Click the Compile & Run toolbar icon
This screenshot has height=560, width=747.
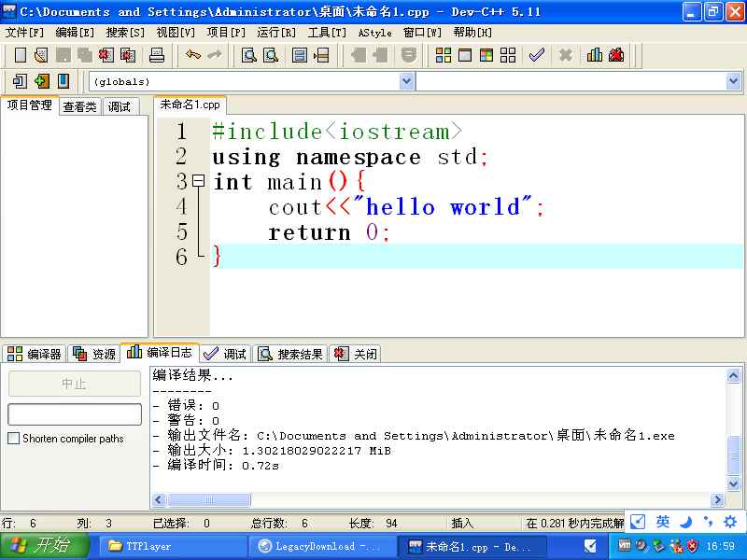[486, 56]
